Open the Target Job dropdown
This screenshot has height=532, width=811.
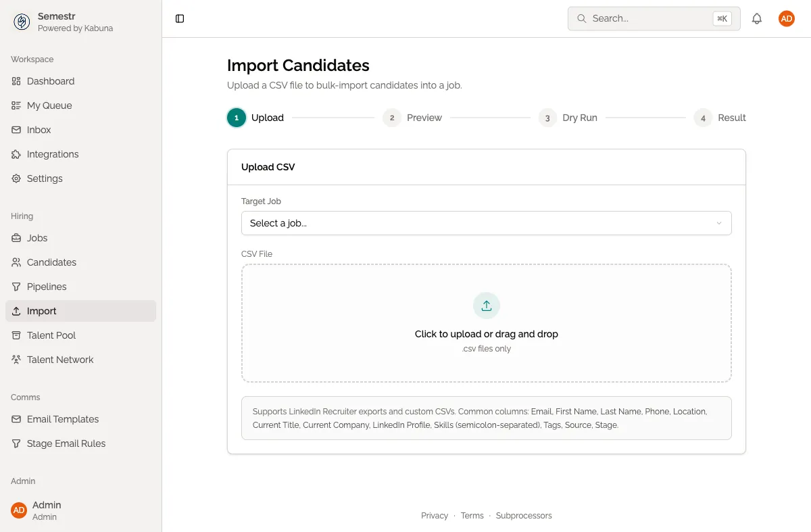coord(486,223)
